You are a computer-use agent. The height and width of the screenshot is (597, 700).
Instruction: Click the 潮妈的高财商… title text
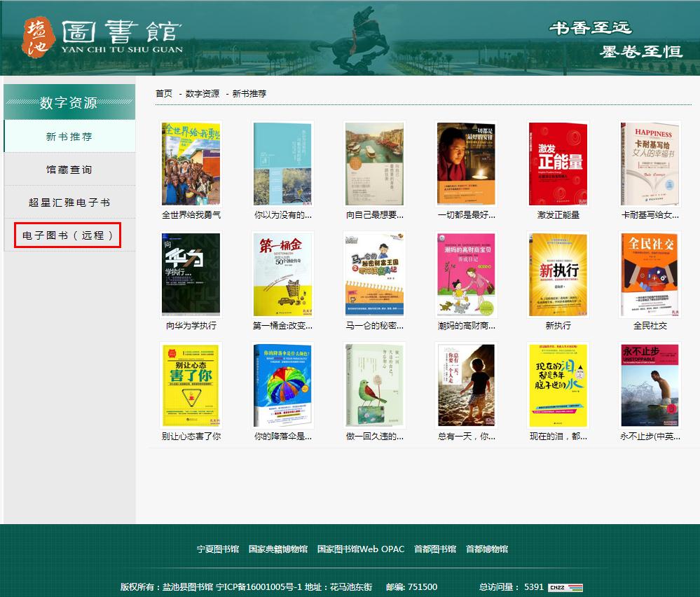pos(466,326)
